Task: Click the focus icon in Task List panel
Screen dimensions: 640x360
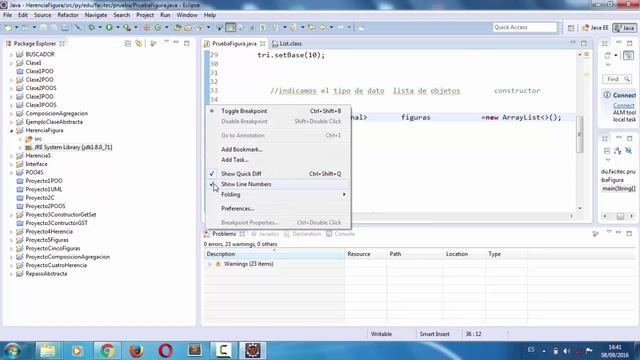Action: [x=629, y=56]
